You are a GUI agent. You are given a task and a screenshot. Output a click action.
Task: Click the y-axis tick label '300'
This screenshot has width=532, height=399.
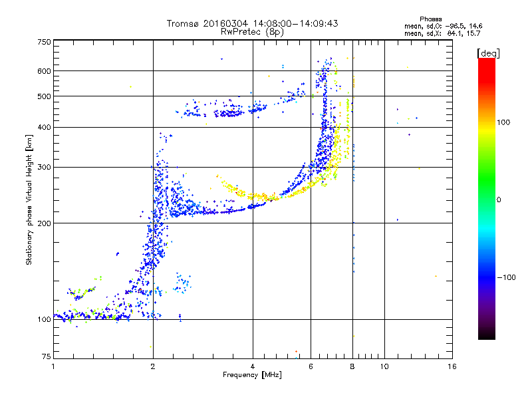click(x=45, y=168)
